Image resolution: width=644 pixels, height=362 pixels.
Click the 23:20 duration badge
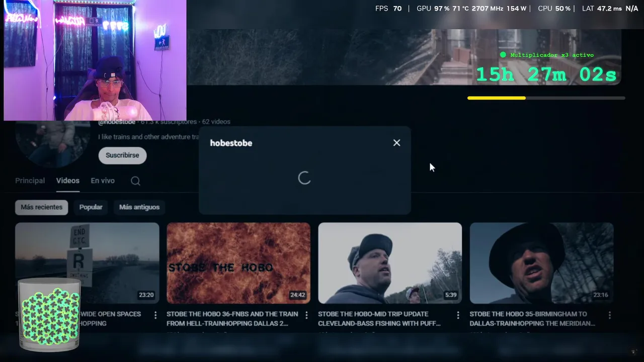[x=146, y=295]
